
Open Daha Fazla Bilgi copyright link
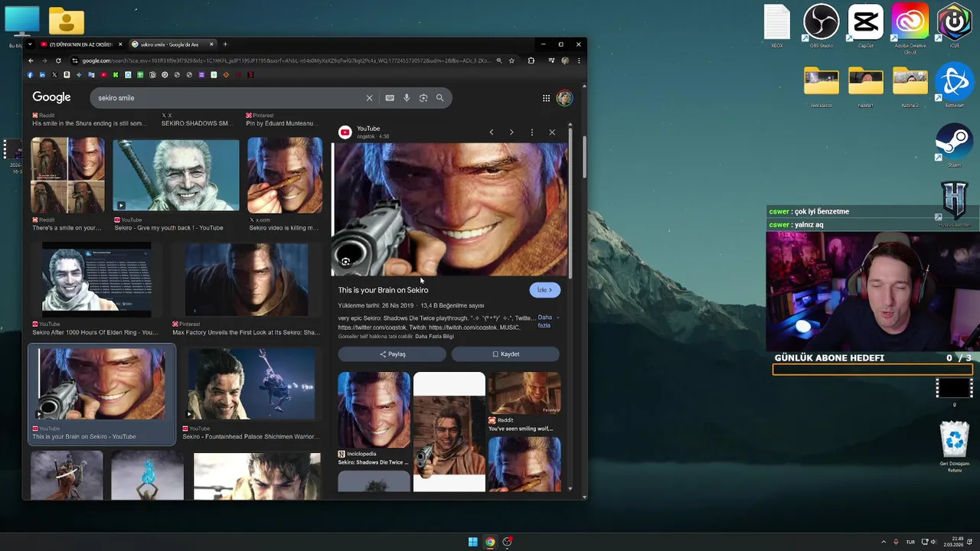pyautogui.click(x=434, y=336)
